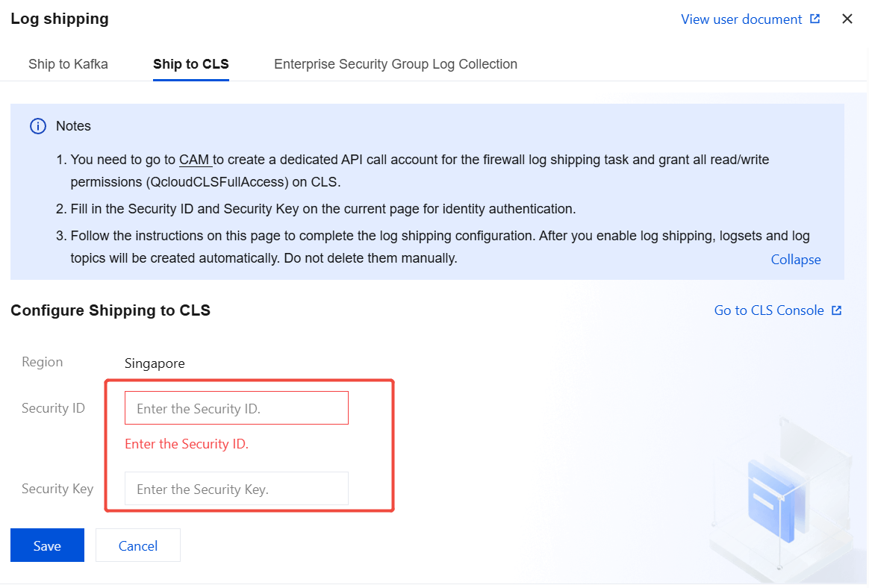This screenshot has height=588, width=869.
Task: Select the Ship to CLS tab
Action: coord(190,64)
